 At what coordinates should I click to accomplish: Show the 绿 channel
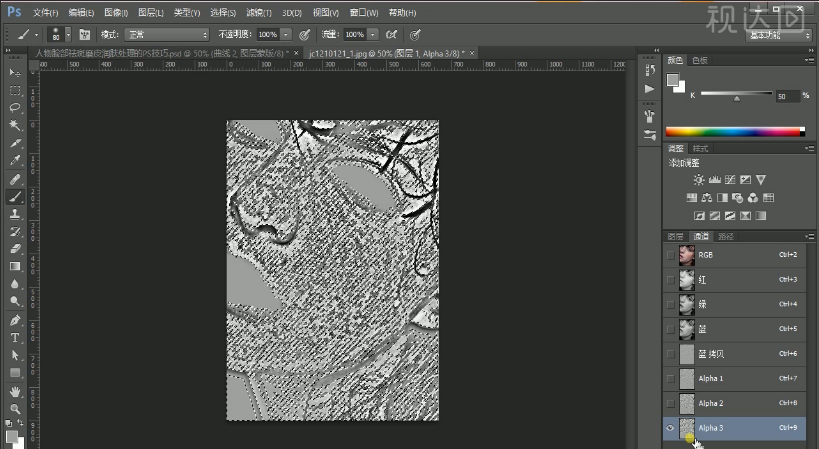click(x=671, y=304)
